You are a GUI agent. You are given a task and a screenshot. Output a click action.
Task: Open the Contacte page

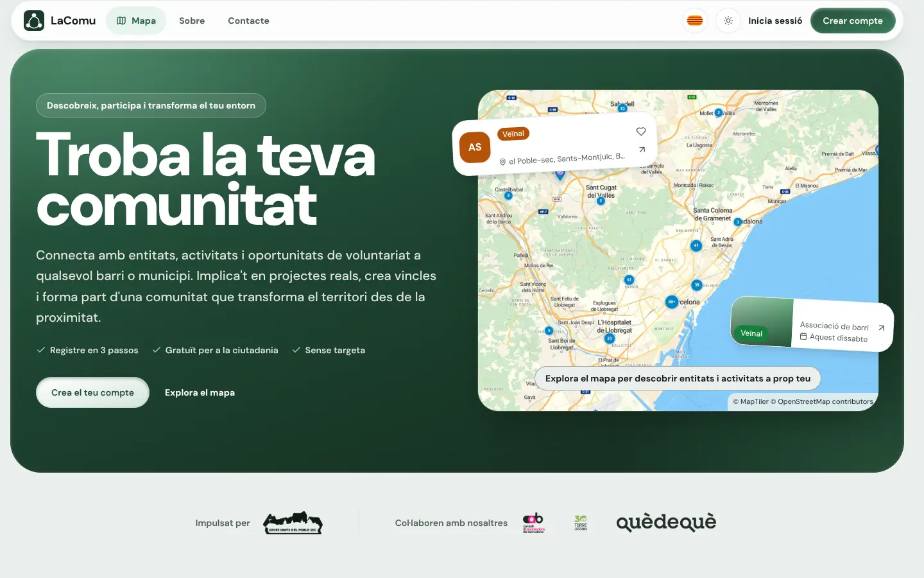point(248,21)
